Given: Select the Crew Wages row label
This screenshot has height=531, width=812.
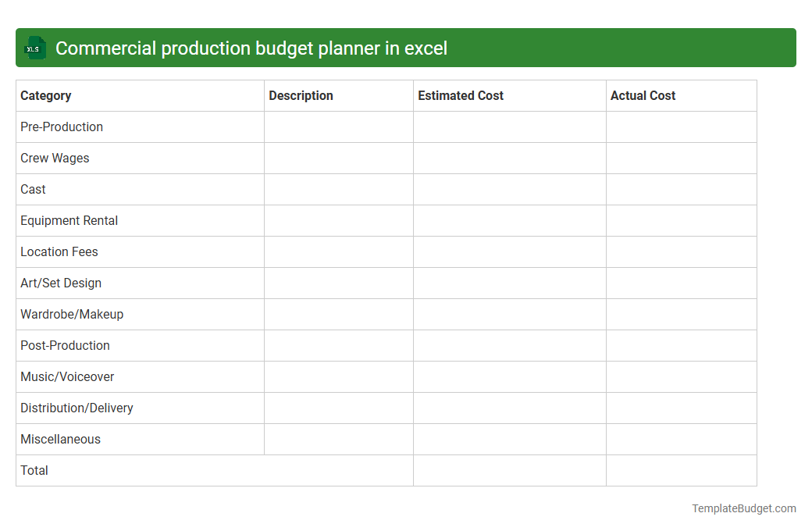Looking at the screenshot, I should [x=55, y=158].
